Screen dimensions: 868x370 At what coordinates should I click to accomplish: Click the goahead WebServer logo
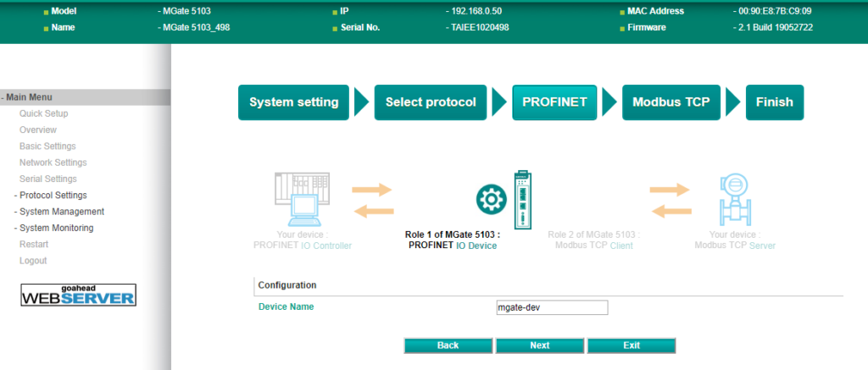coord(78,295)
